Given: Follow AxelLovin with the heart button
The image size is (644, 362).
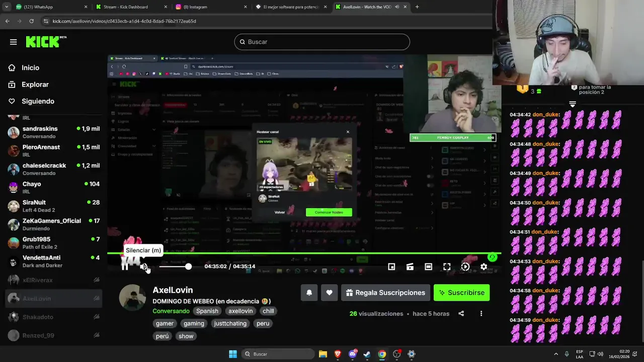Looking at the screenshot, I should point(329,293).
